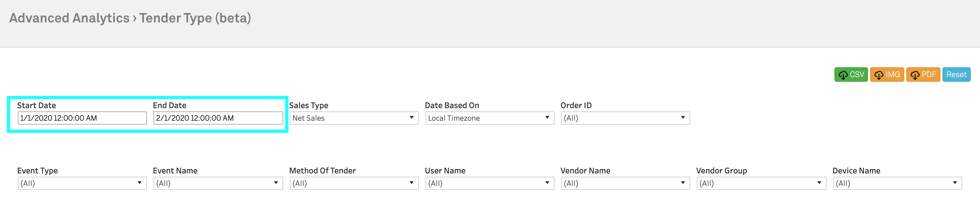The image size is (980, 209).
Task: Select the Method Of Tender dropdown
Action: pos(354,183)
